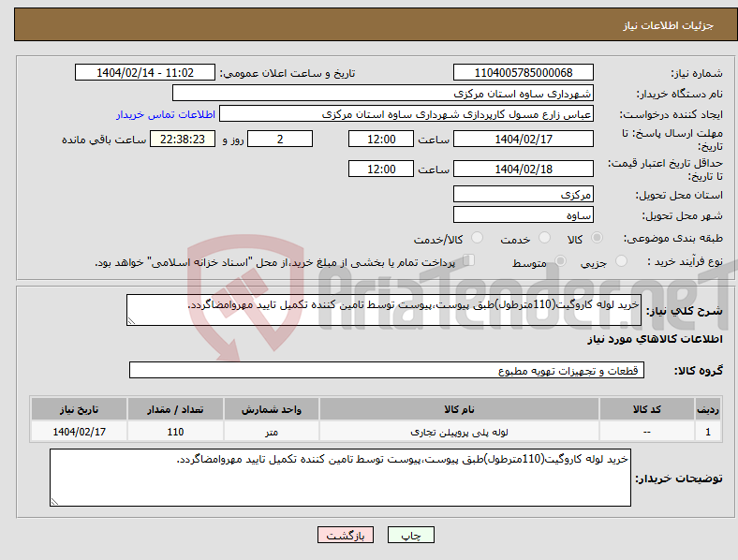The image size is (738, 560).
Task: Click the کد کالا column header
Action: 647,409
